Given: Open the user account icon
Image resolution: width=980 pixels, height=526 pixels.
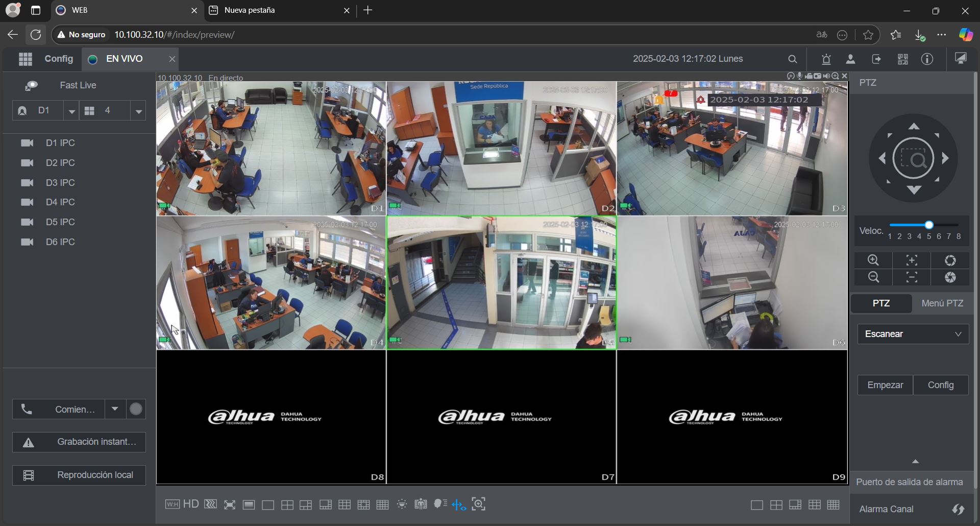Looking at the screenshot, I should click(x=850, y=59).
